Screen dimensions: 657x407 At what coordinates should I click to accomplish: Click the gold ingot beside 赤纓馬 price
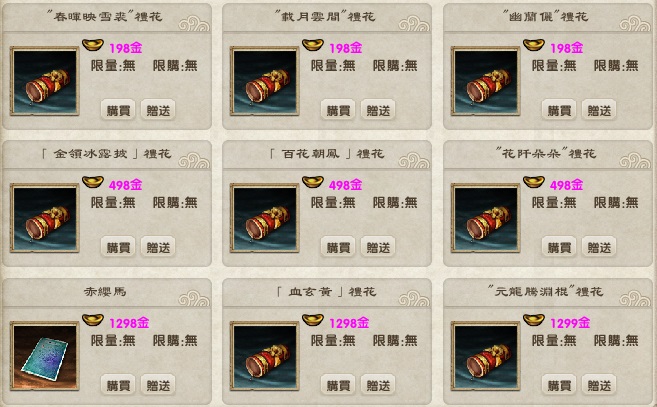coord(93,320)
